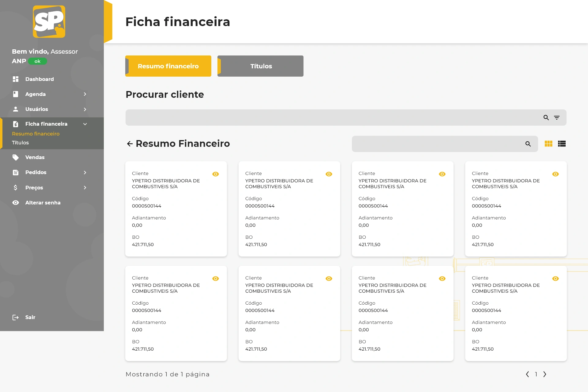Switch to list view layout

point(562,144)
